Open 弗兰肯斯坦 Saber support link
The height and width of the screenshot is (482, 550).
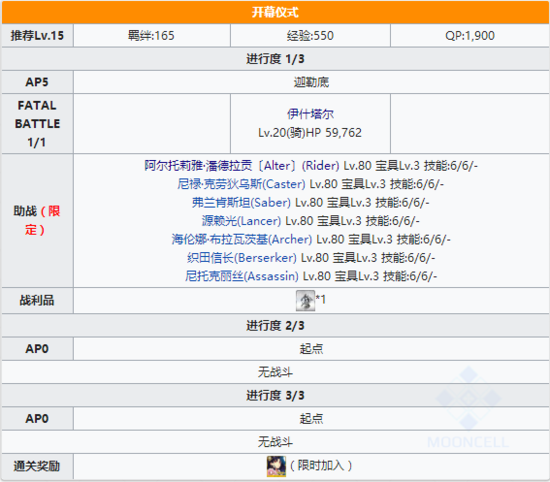pyautogui.click(x=241, y=202)
